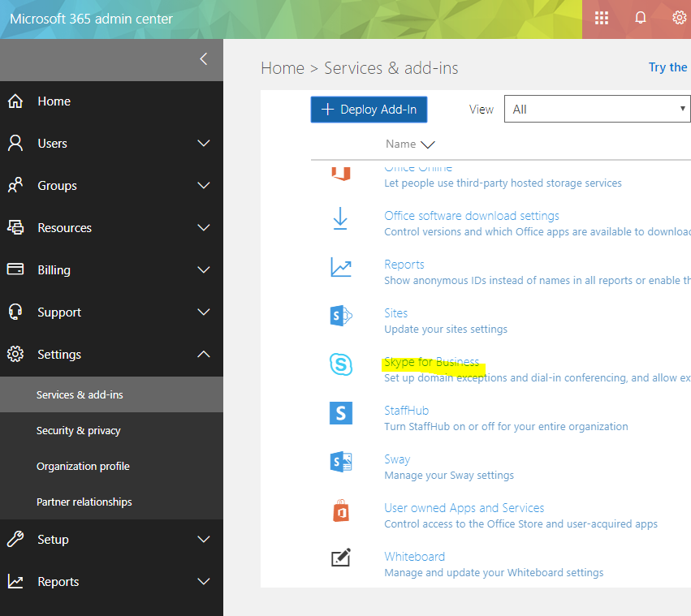Click "Manage your Sway settings" description
This screenshot has width=691, height=616.
pyautogui.click(x=449, y=475)
